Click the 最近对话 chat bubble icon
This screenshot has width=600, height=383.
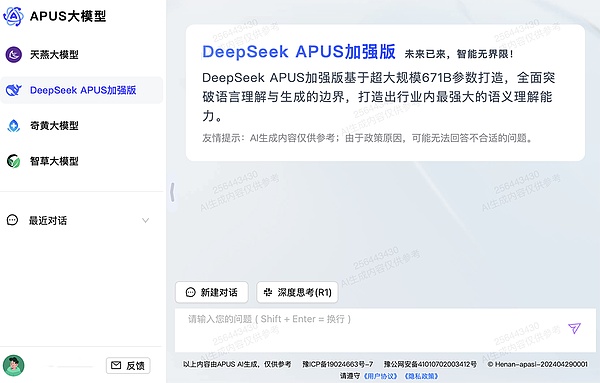point(12,220)
